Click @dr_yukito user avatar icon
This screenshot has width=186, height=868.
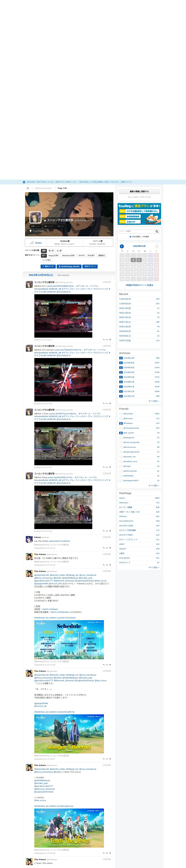tap(121, 433)
